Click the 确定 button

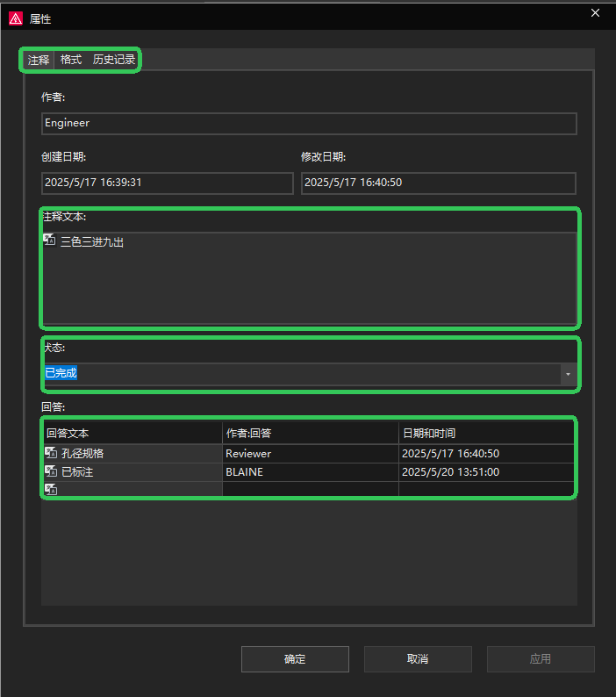pos(295,658)
